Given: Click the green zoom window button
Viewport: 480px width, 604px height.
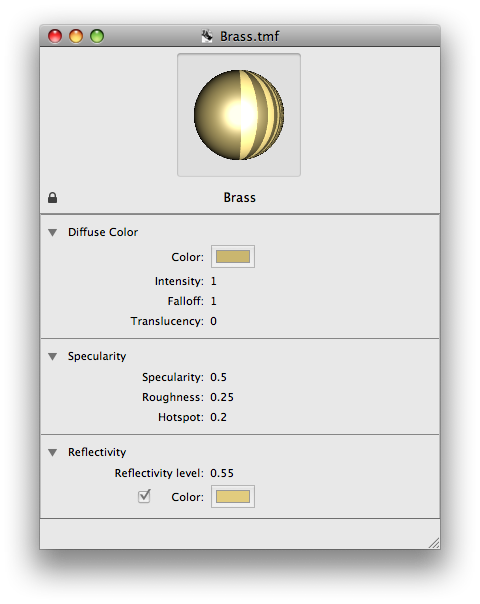Looking at the screenshot, I should 97,36.
